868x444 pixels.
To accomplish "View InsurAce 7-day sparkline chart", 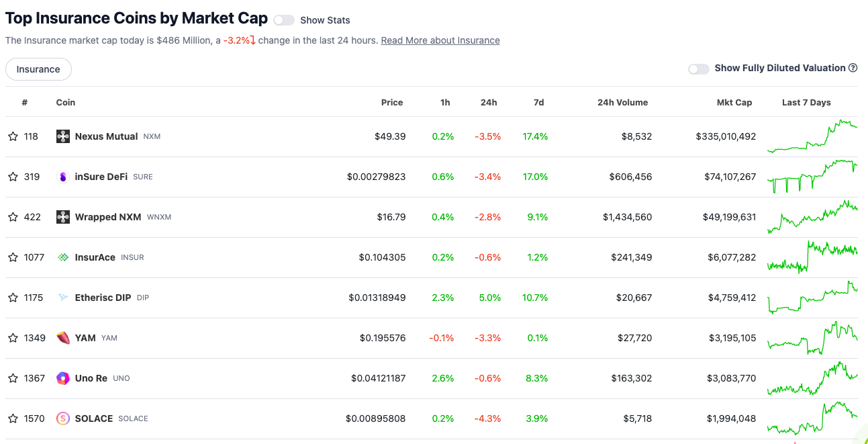I will [x=812, y=257].
